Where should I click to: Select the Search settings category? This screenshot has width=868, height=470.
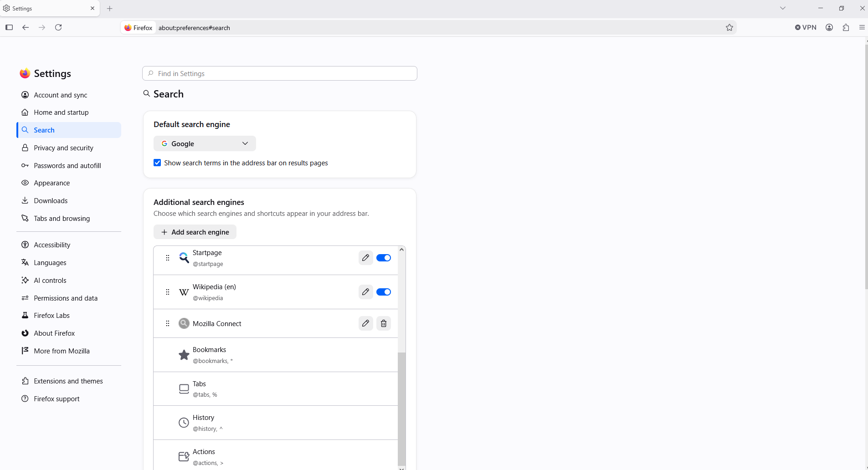(x=69, y=130)
